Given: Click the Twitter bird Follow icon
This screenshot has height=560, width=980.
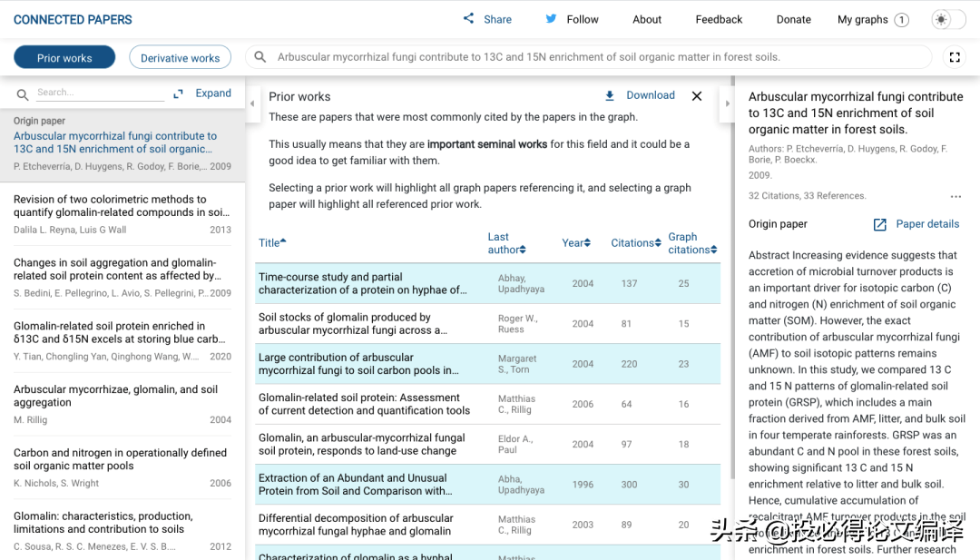Looking at the screenshot, I should tap(551, 19).
